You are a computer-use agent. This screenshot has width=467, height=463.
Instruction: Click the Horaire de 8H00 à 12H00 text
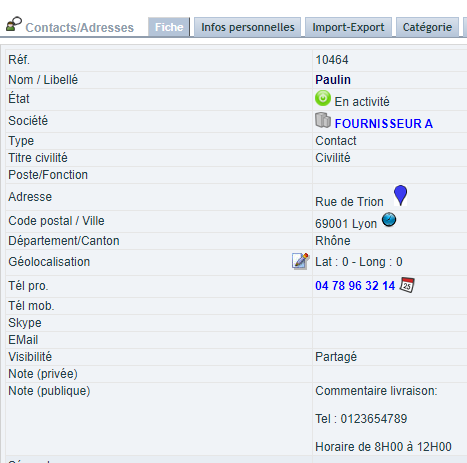tap(383, 447)
